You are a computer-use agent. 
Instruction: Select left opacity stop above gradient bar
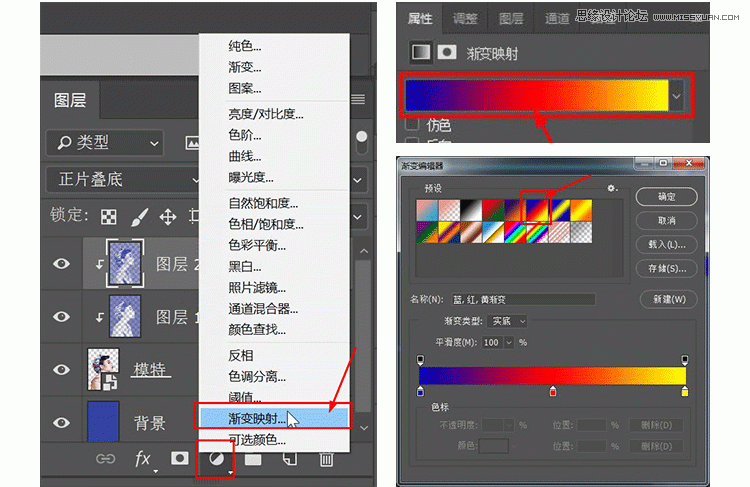tap(420, 360)
